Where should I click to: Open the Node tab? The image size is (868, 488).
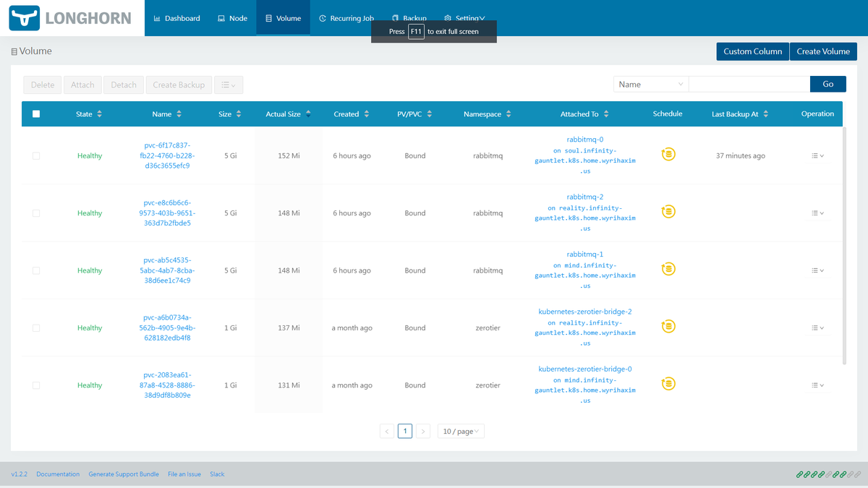[x=232, y=18]
